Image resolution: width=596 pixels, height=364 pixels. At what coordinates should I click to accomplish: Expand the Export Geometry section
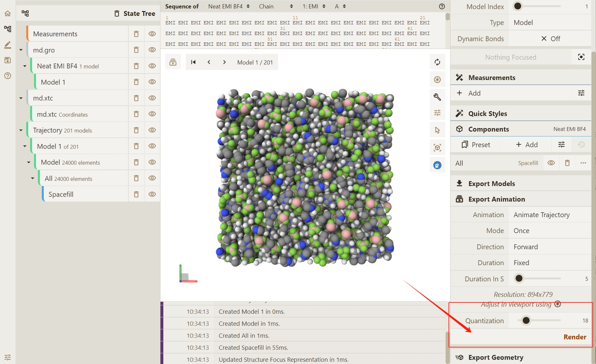496,358
